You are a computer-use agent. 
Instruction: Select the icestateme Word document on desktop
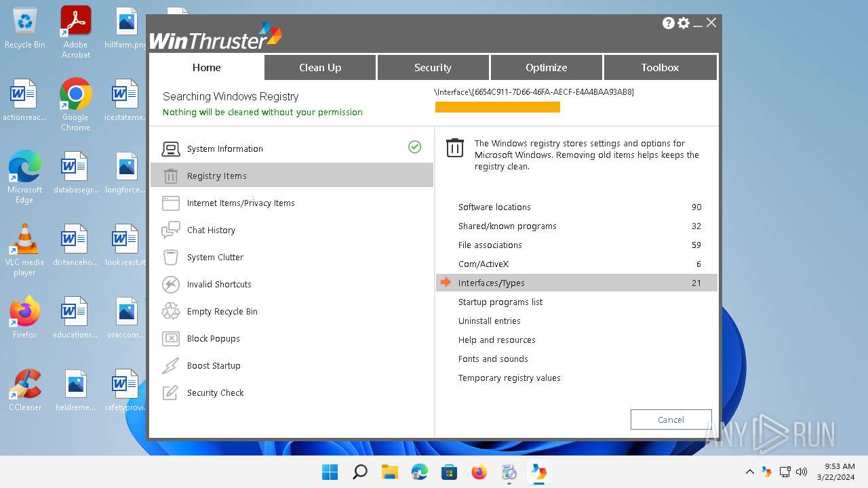pos(125,101)
